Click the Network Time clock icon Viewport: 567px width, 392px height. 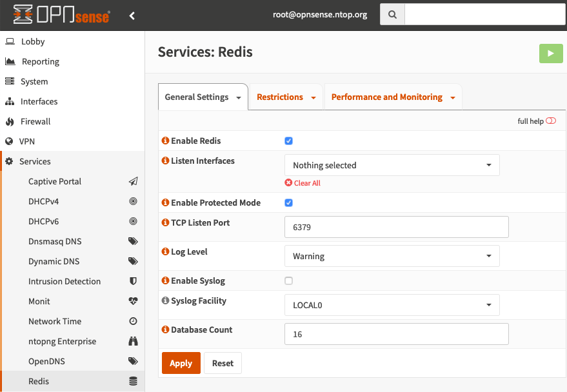pos(133,321)
